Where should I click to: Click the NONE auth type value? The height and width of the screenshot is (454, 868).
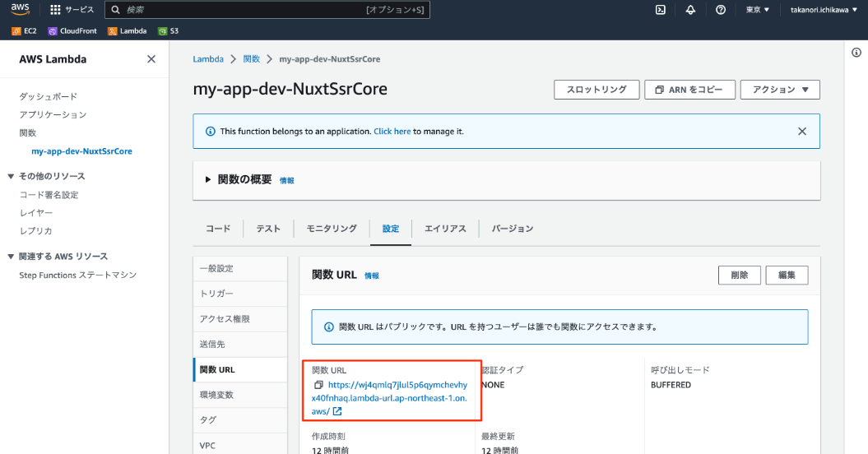tap(493, 385)
